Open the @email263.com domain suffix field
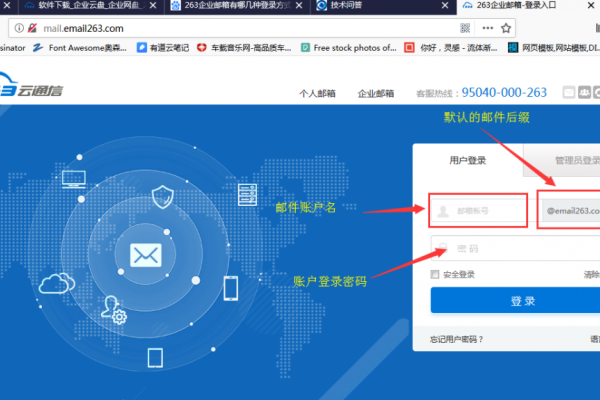The image size is (600, 400). tap(570, 211)
